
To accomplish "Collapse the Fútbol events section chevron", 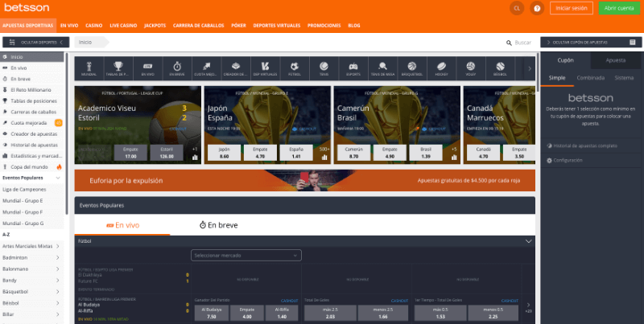I will point(529,241).
